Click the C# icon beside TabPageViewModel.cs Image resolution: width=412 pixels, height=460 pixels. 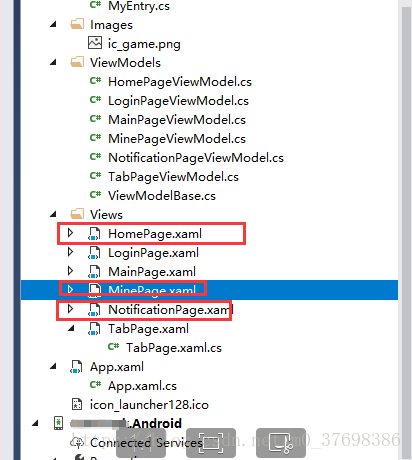click(95, 175)
